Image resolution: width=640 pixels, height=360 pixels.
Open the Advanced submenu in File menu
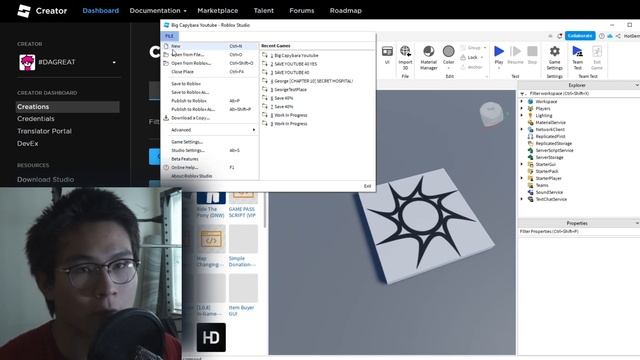210,130
